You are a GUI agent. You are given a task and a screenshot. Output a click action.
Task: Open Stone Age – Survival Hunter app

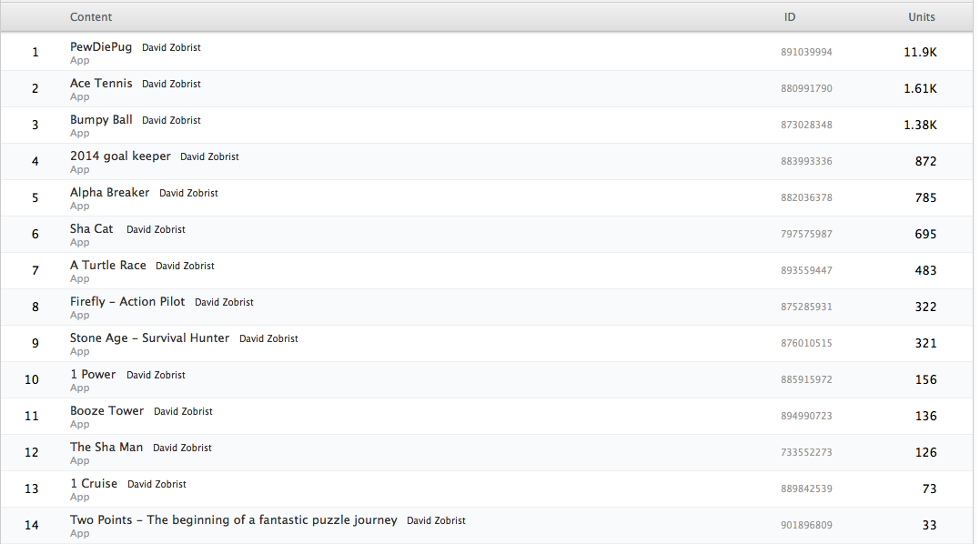tap(149, 337)
